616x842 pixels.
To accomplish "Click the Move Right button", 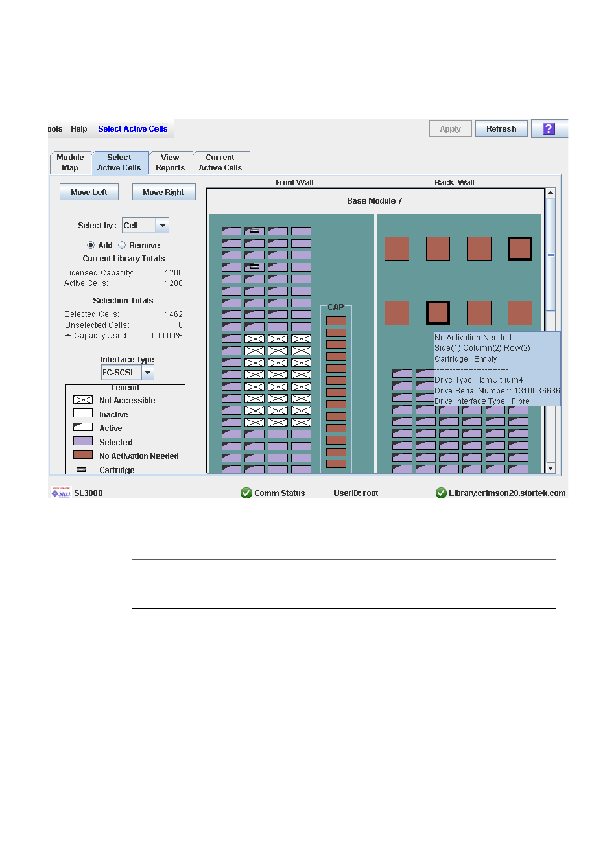I will click(163, 192).
